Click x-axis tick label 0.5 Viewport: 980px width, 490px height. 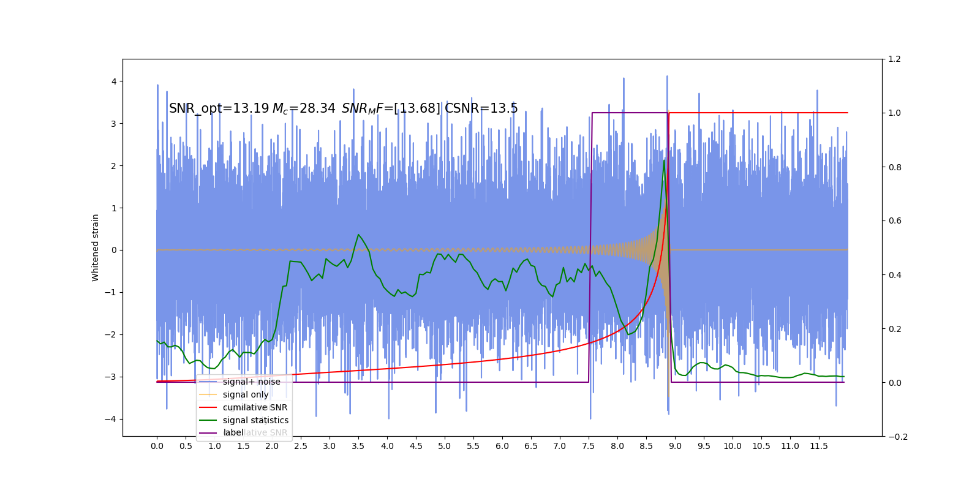186,446
